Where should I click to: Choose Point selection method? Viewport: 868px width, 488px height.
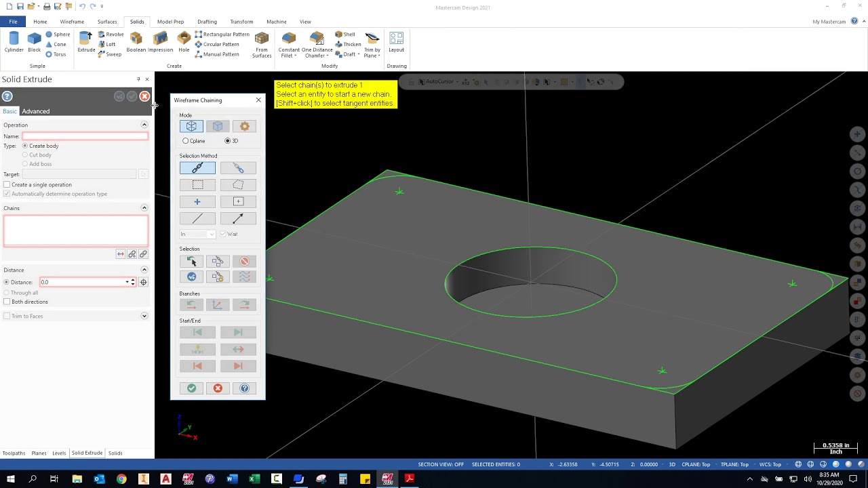pos(197,201)
